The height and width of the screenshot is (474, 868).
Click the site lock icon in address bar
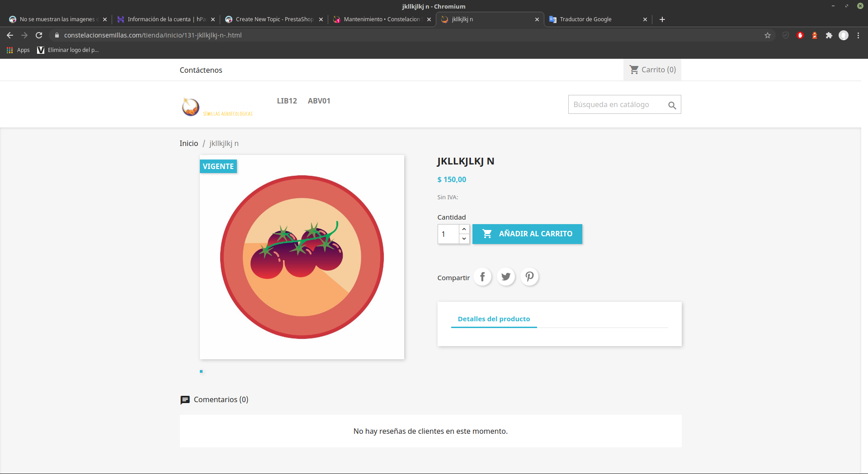57,35
